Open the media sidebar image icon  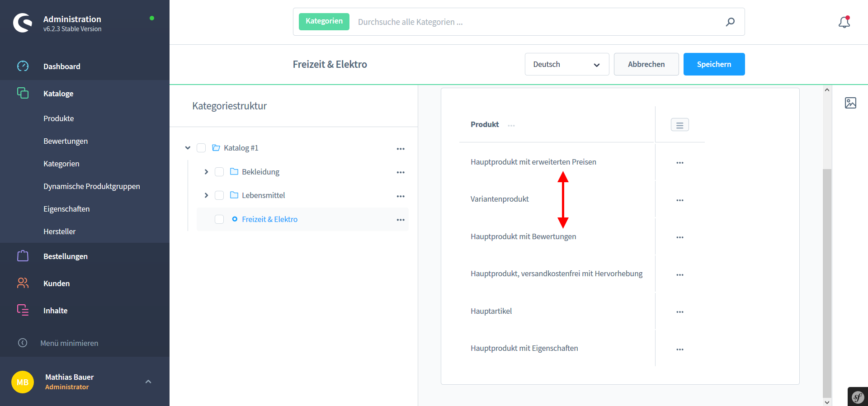click(850, 103)
